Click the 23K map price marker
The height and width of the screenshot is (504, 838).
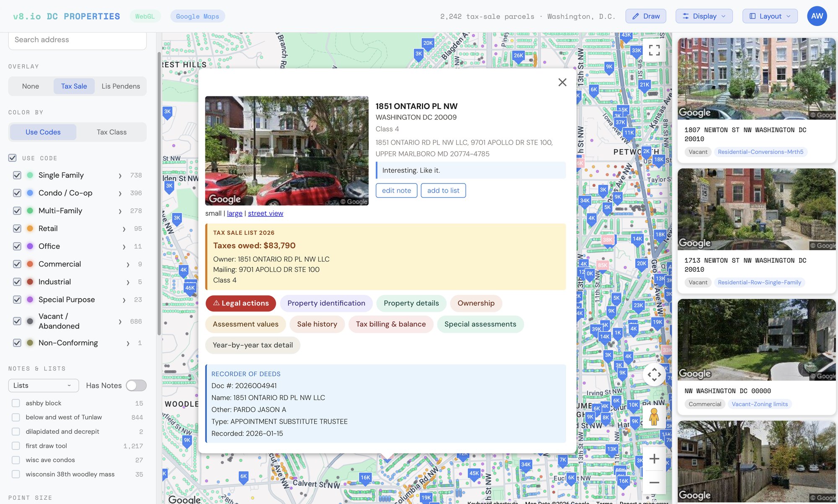coord(638,305)
